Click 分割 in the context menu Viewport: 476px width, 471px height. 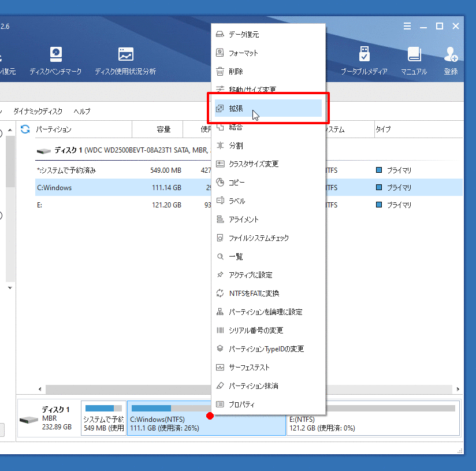click(236, 146)
